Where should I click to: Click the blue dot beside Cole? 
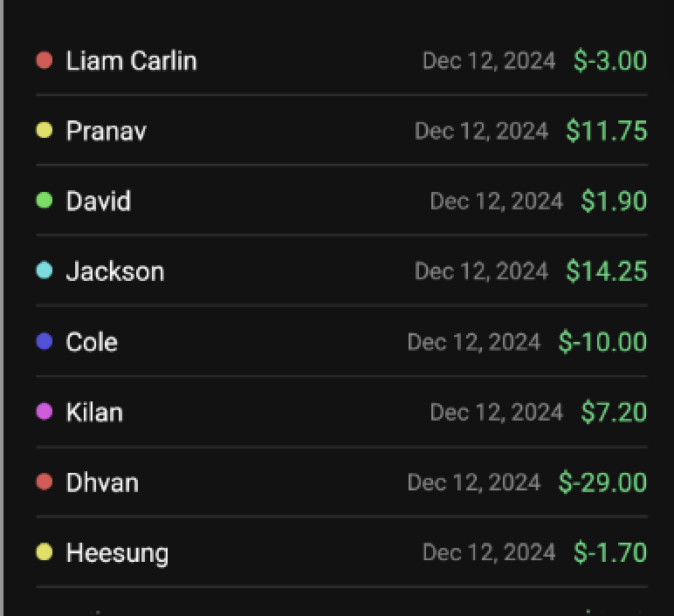coord(45,341)
